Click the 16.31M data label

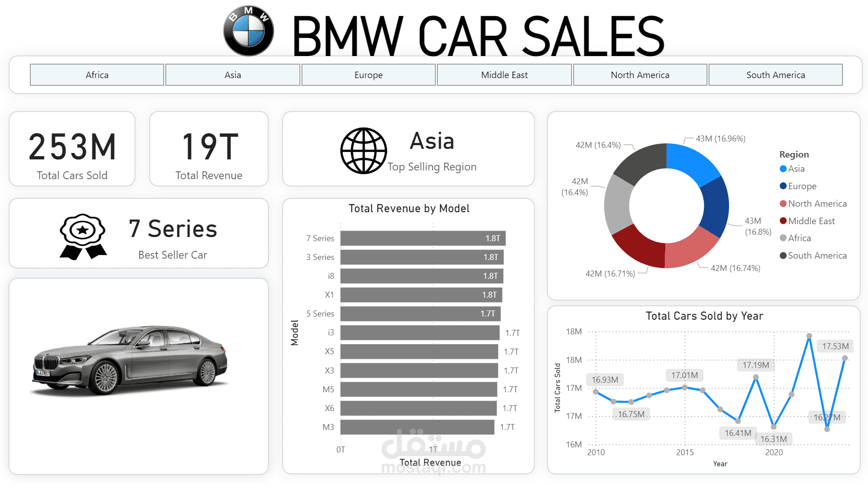[x=774, y=439]
